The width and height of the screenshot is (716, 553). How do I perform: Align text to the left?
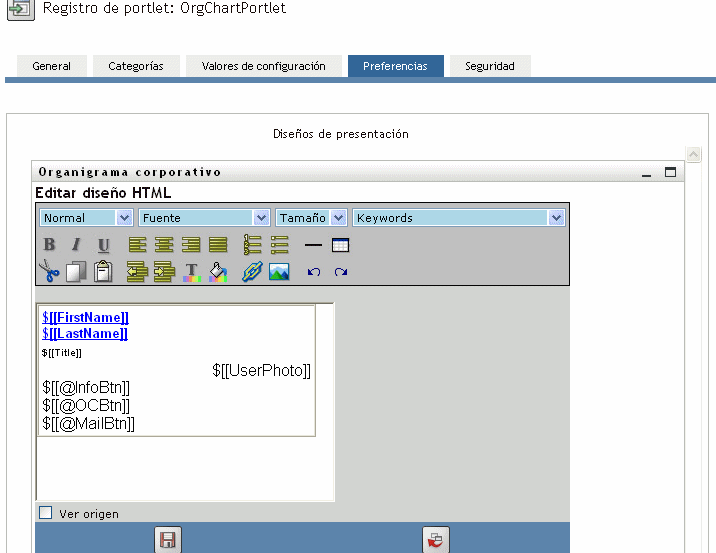(x=137, y=245)
